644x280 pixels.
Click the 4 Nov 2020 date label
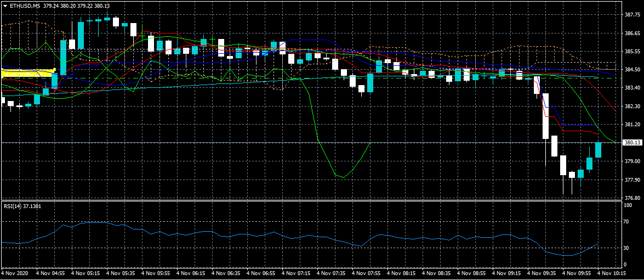pos(15,272)
